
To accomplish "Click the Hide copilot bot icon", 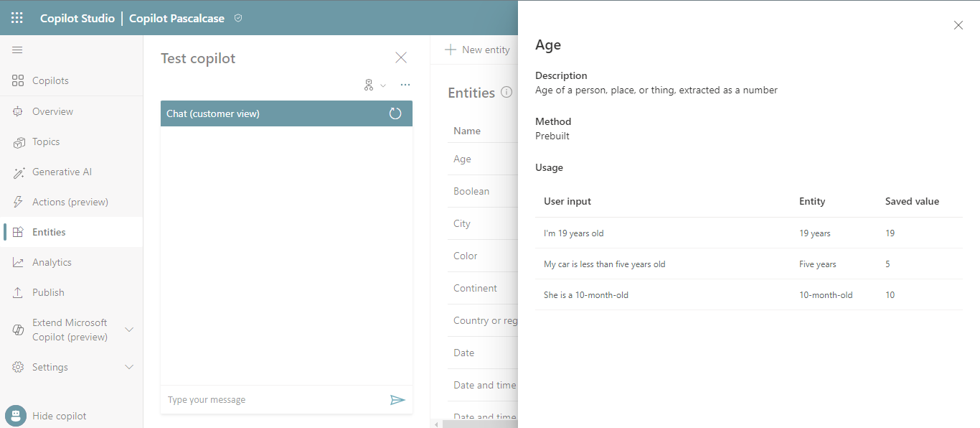I will click(x=15, y=416).
